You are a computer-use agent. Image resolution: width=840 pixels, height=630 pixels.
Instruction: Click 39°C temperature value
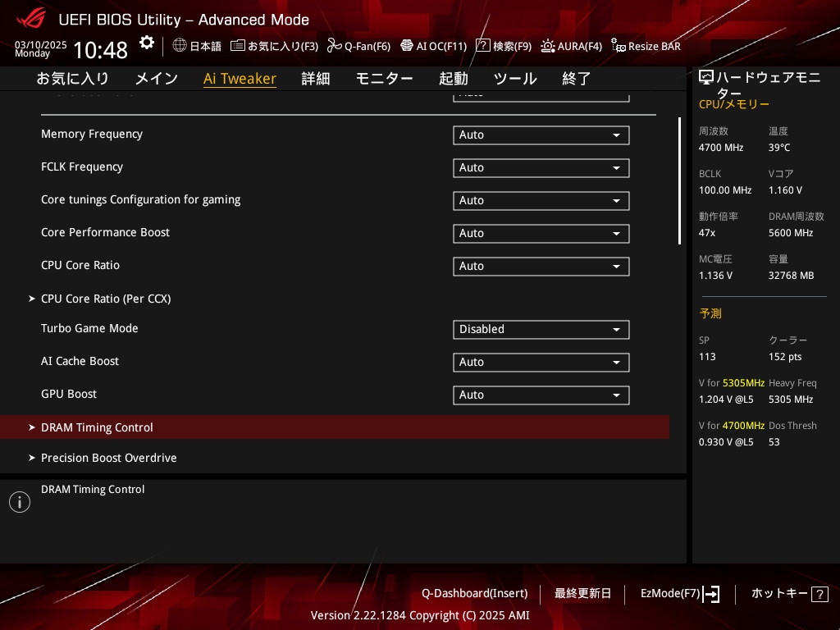(779, 148)
